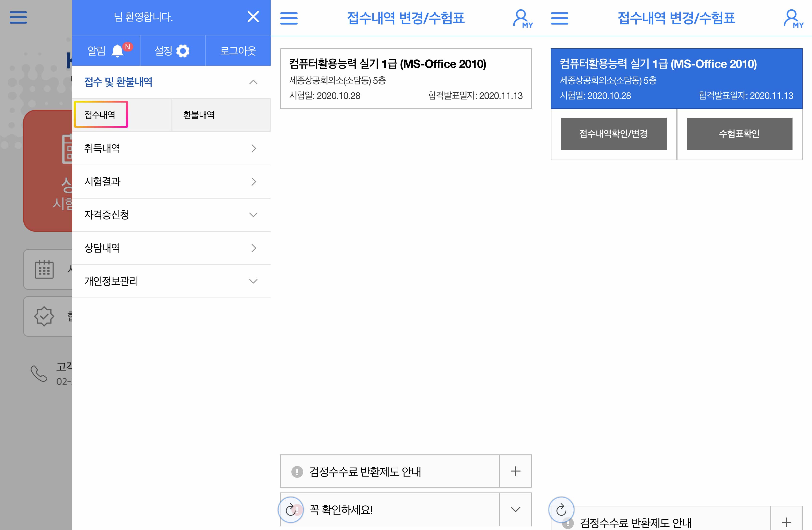Expand 자격증신청 menu section

253,215
